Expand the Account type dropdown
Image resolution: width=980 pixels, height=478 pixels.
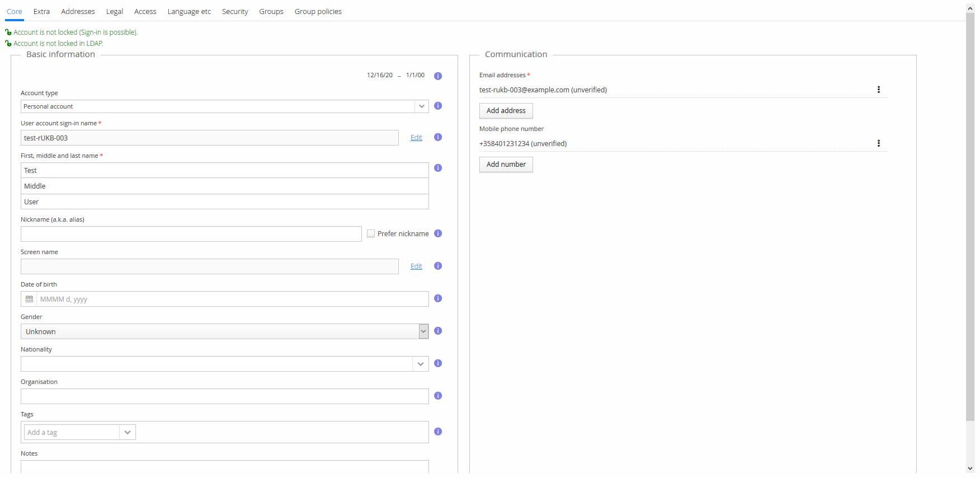point(421,106)
